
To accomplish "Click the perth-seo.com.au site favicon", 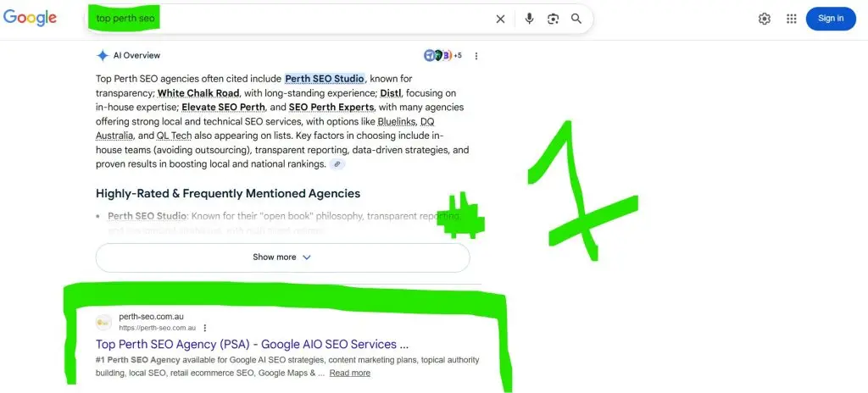I will click(x=103, y=322).
